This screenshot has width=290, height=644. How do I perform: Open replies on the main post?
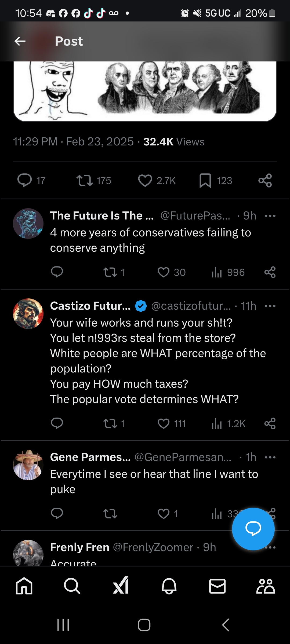point(24,181)
